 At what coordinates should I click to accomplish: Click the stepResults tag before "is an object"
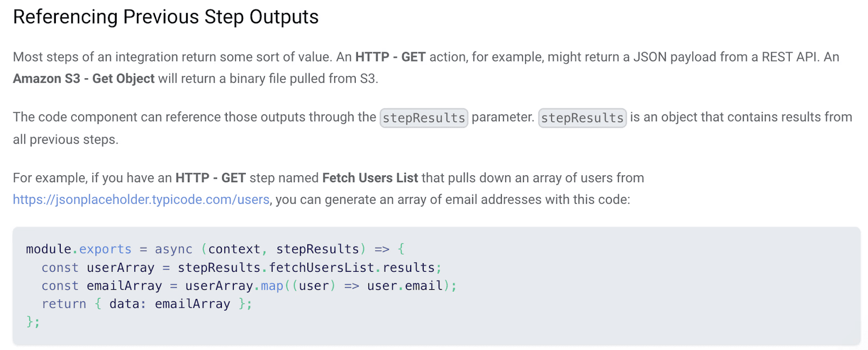582,118
